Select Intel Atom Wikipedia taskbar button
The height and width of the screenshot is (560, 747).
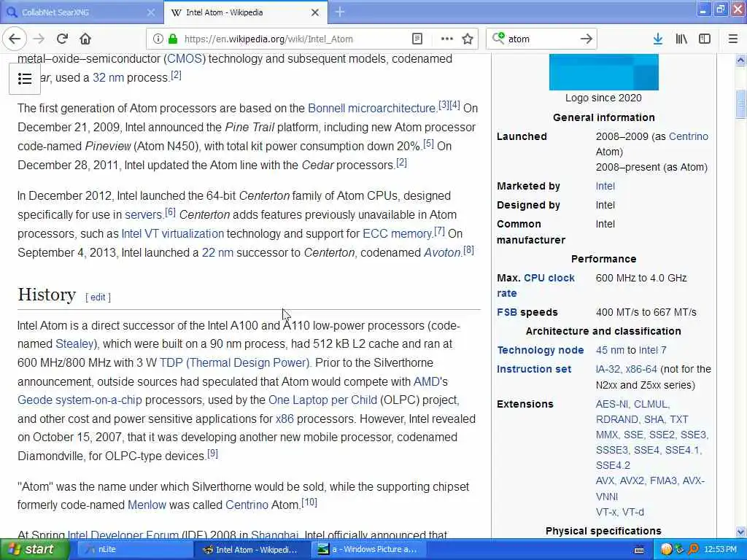click(251, 550)
